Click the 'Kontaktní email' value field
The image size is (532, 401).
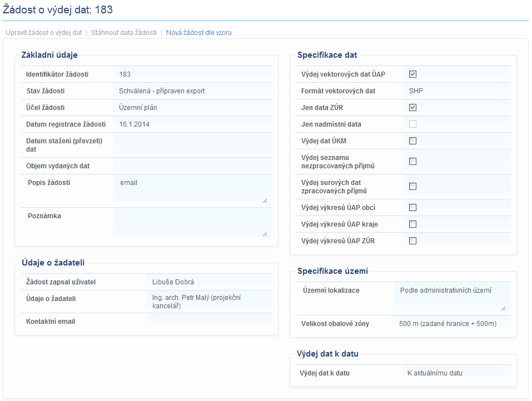tap(209, 322)
